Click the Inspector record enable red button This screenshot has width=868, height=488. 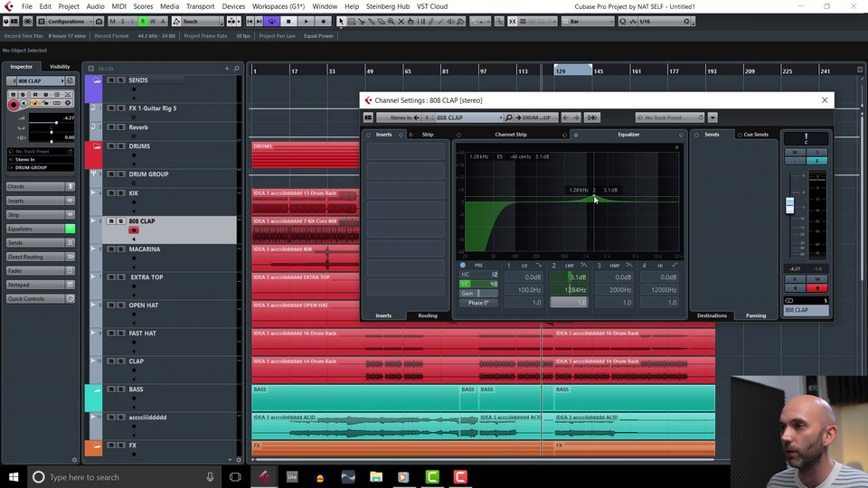[14, 105]
